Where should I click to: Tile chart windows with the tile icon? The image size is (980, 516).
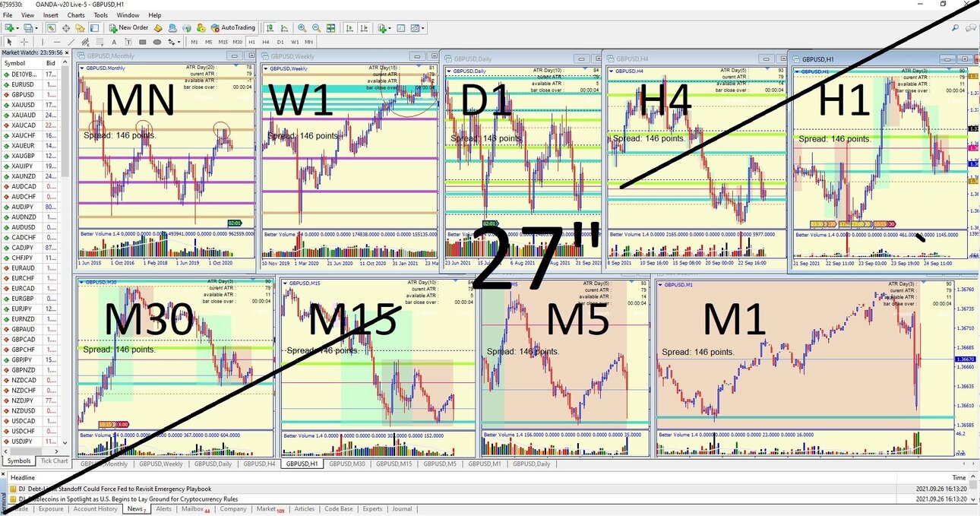(x=330, y=27)
